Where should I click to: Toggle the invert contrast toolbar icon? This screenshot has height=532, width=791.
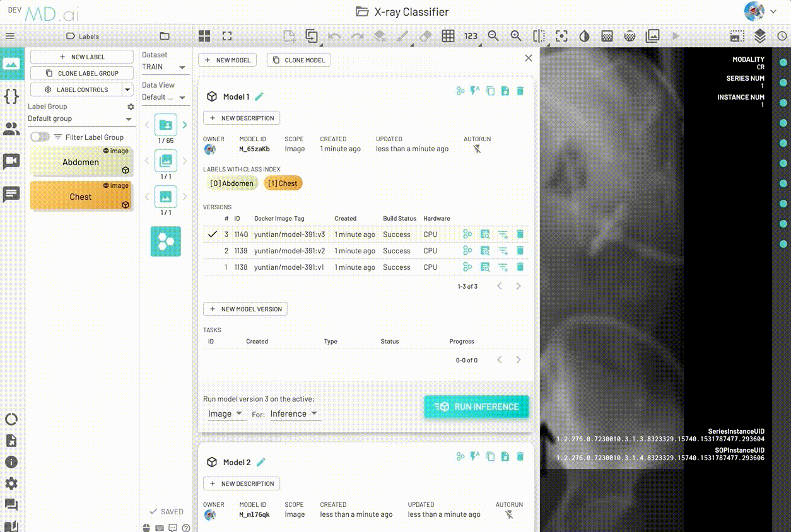point(584,36)
